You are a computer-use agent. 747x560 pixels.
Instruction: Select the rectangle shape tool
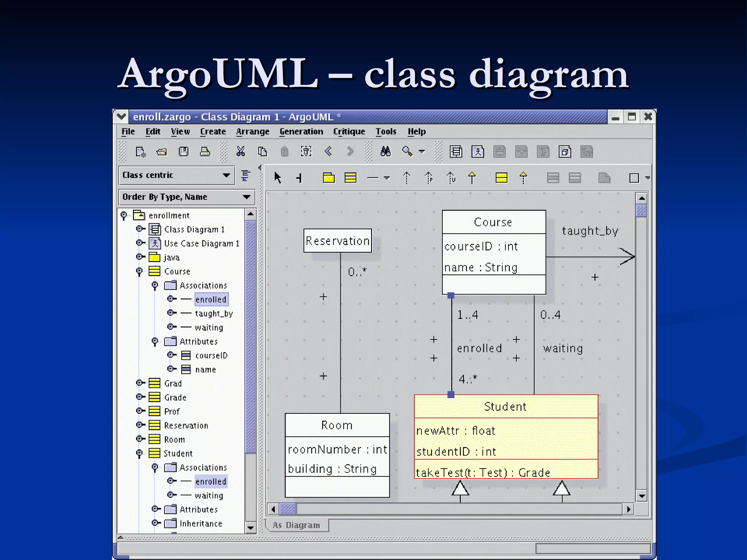tap(634, 178)
